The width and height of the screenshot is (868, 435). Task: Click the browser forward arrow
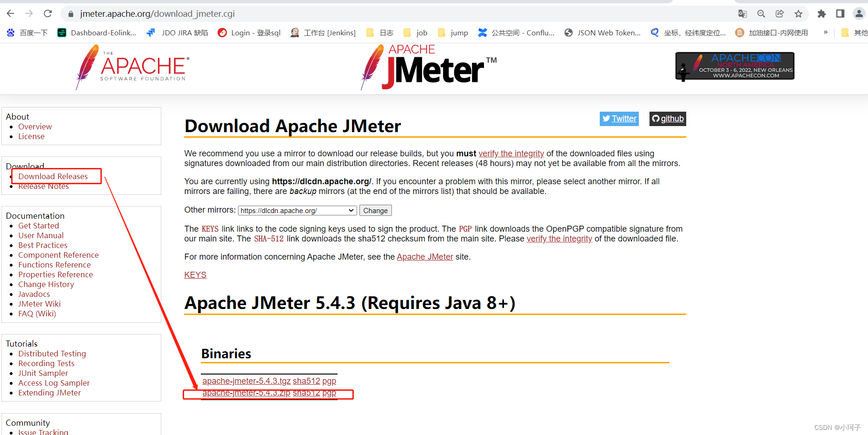(x=29, y=13)
